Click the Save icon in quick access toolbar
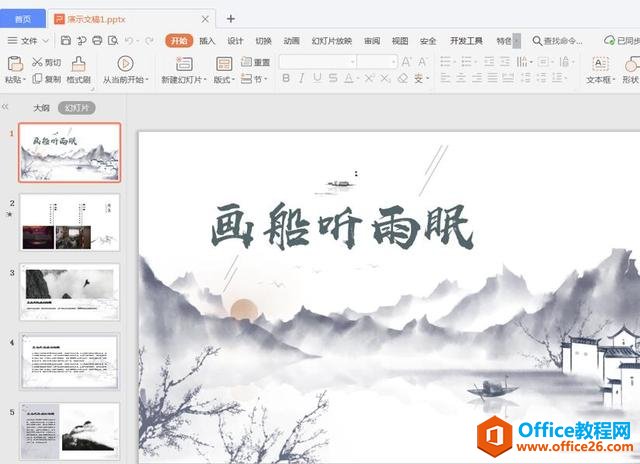This screenshot has height=464, width=640. [66, 40]
